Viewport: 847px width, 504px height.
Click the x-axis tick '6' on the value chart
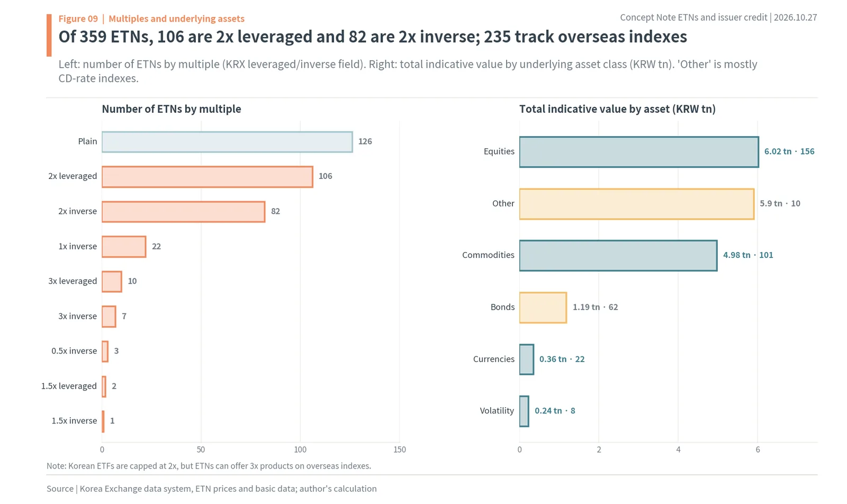[x=758, y=449]
